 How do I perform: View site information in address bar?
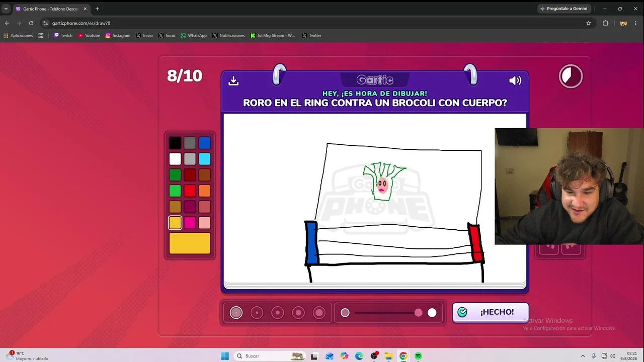(x=46, y=23)
